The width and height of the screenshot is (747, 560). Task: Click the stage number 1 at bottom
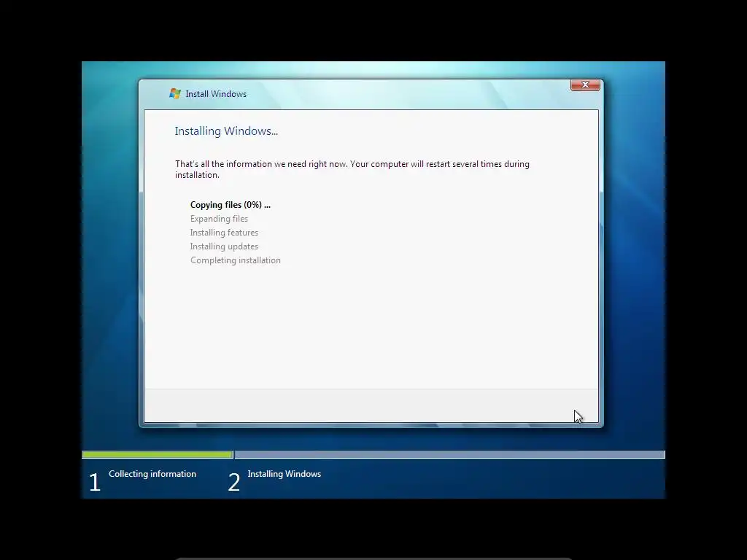95,483
